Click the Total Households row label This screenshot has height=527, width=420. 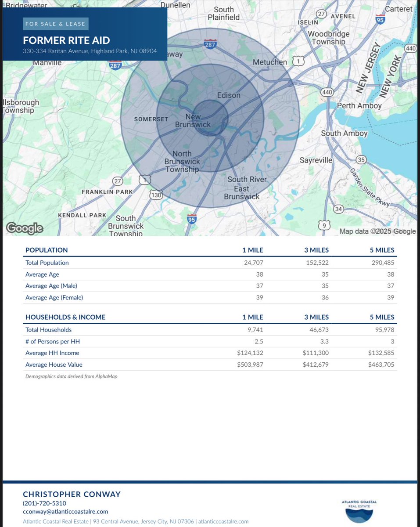click(48, 330)
